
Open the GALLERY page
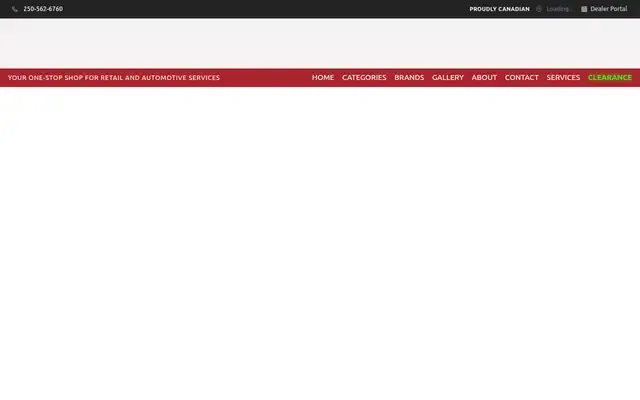tap(448, 78)
